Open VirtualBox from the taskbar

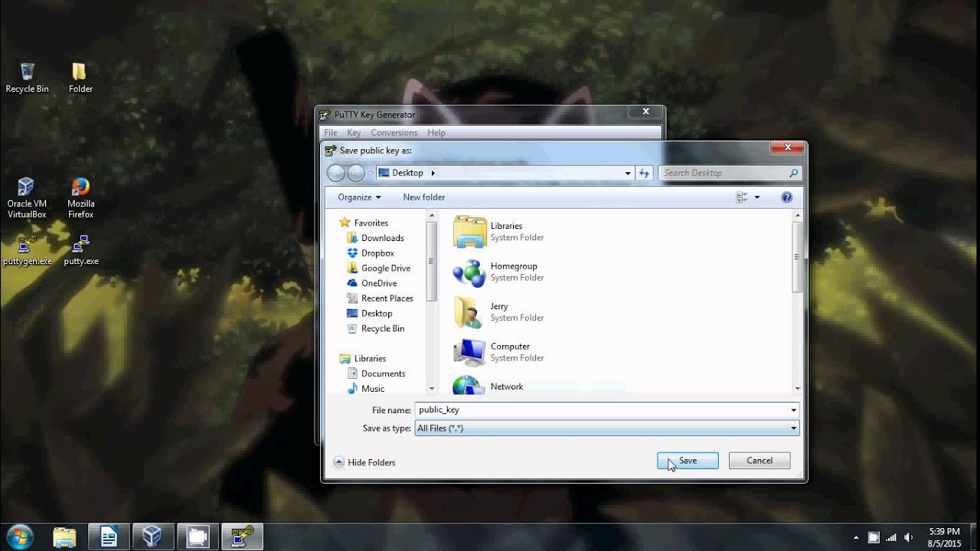(x=152, y=536)
